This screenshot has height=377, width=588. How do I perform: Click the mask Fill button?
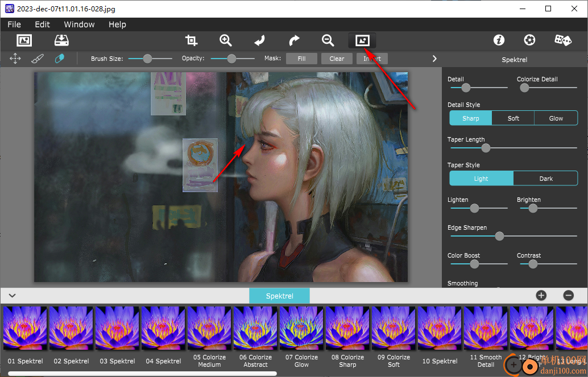(x=301, y=59)
